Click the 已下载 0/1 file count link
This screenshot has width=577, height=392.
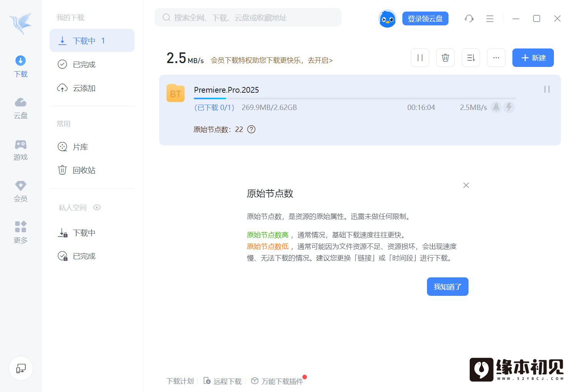click(x=215, y=108)
